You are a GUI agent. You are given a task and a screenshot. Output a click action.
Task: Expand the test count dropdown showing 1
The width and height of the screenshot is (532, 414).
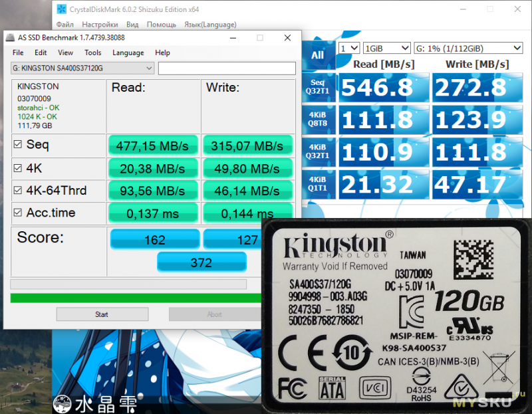pyautogui.click(x=348, y=48)
